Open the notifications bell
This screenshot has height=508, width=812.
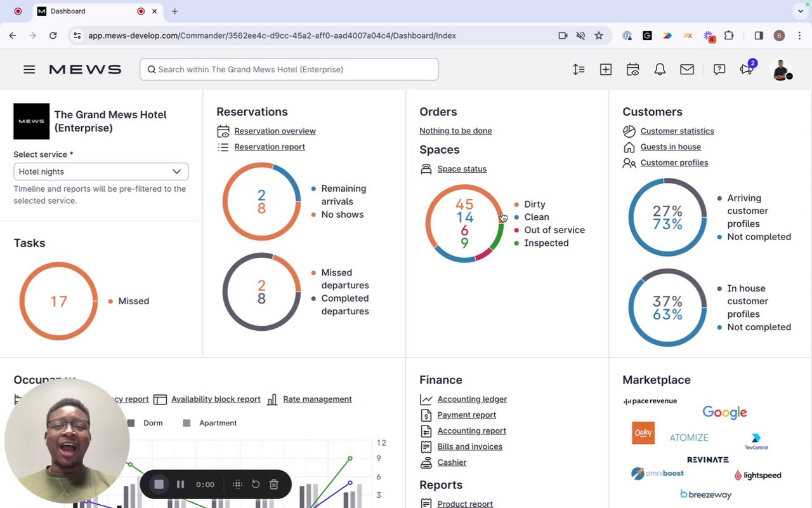(x=660, y=69)
